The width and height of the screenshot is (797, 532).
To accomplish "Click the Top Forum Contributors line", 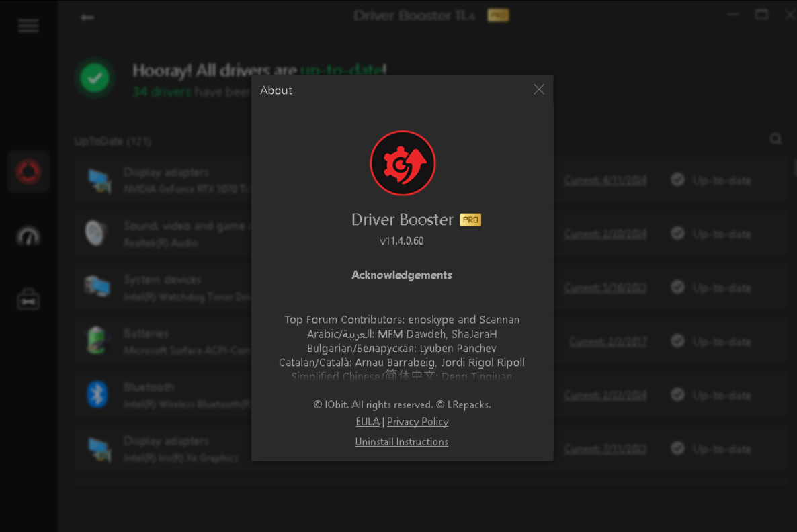I will tap(402, 320).
